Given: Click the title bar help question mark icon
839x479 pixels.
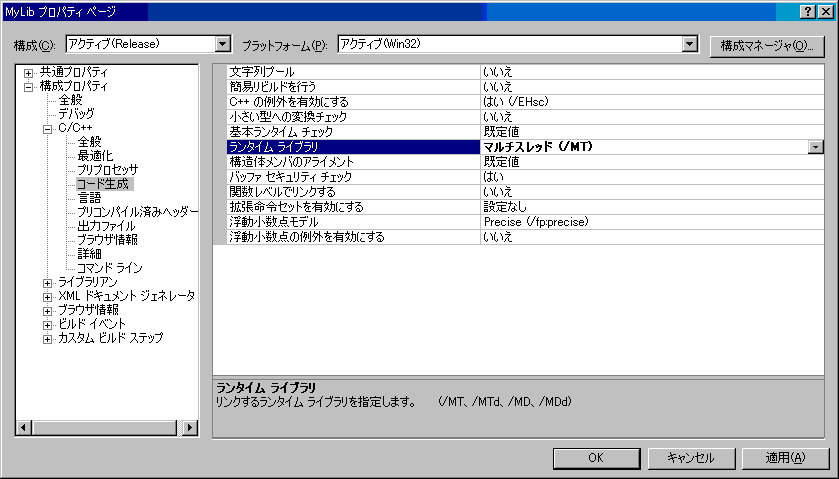Looking at the screenshot, I should point(807,11).
